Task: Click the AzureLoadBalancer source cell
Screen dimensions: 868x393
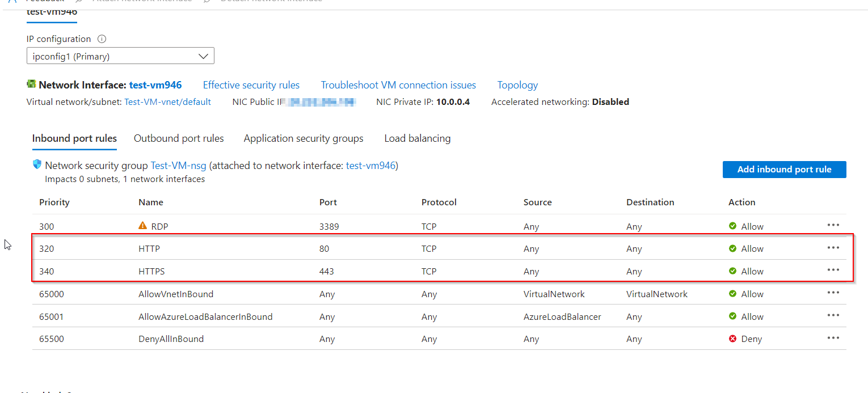Action: (562, 317)
